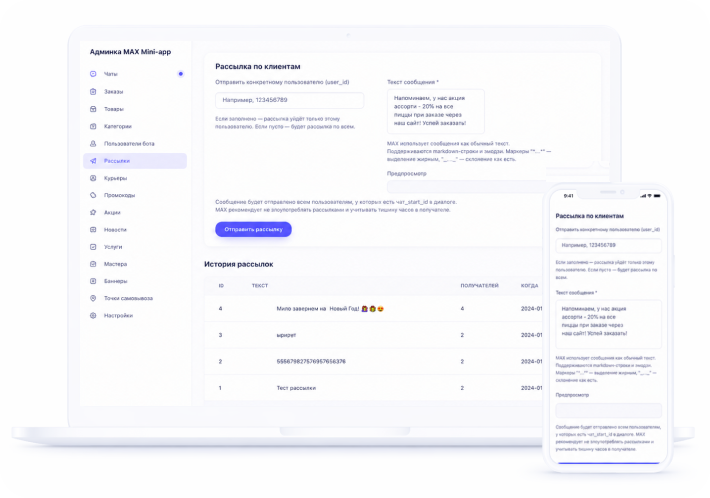Go to Акции page

click(x=135, y=212)
